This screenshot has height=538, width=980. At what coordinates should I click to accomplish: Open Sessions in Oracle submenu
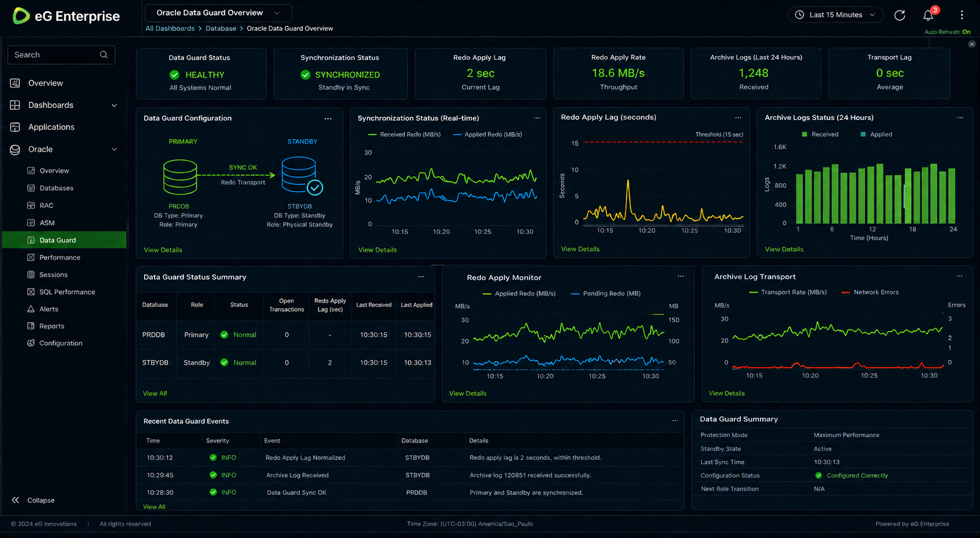pos(53,275)
